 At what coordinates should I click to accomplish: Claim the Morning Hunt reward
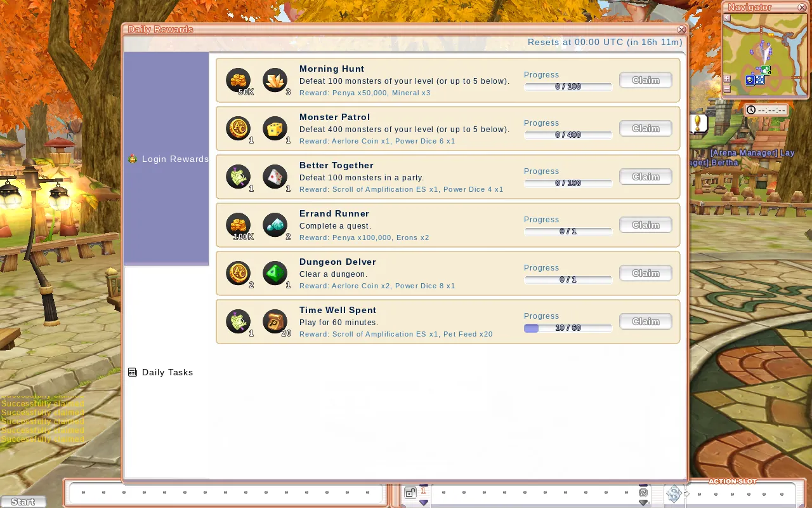tap(646, 81)
